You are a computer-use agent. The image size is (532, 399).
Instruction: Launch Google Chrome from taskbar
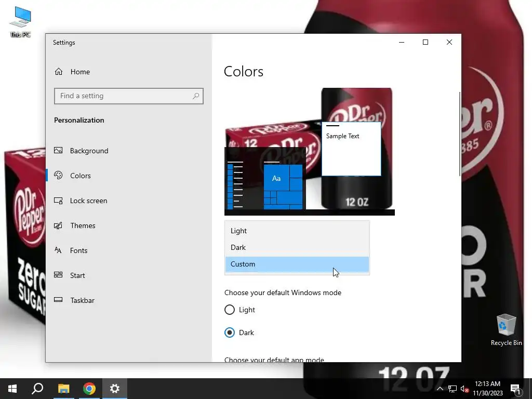click(x=89, y=389)
